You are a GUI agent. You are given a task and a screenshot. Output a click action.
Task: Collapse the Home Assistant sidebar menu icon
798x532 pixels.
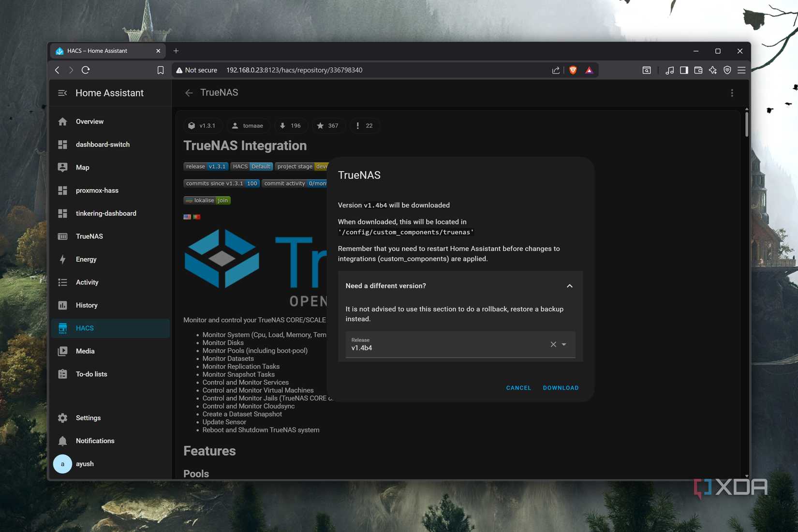(x=62, y=93)
